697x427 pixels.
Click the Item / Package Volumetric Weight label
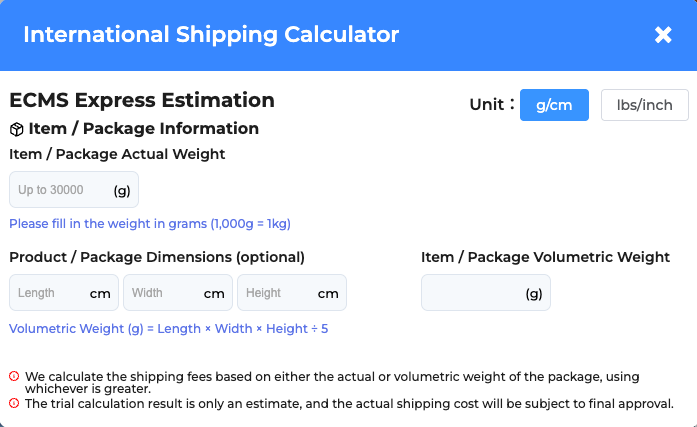[x=545, y=257]
